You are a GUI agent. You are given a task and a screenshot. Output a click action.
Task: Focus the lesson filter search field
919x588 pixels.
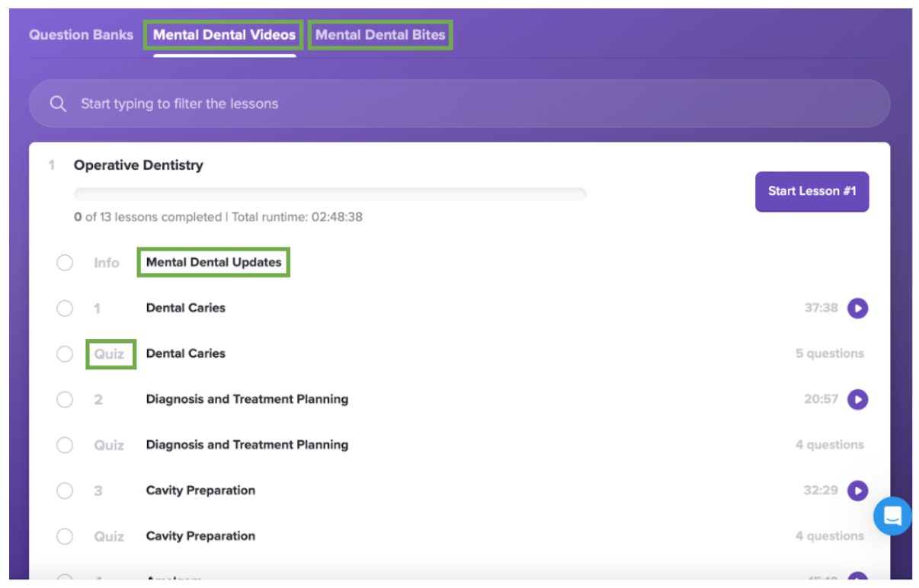pos(459,104)
